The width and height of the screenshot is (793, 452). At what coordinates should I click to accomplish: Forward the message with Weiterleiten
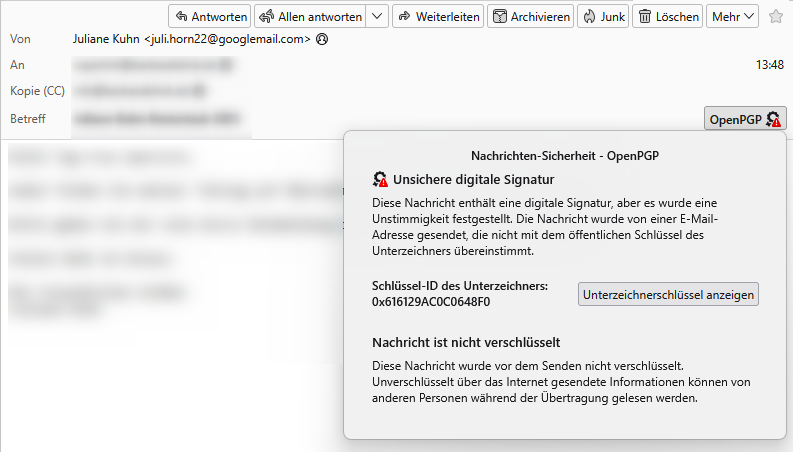pyautogui.click(x=438, y=16)
